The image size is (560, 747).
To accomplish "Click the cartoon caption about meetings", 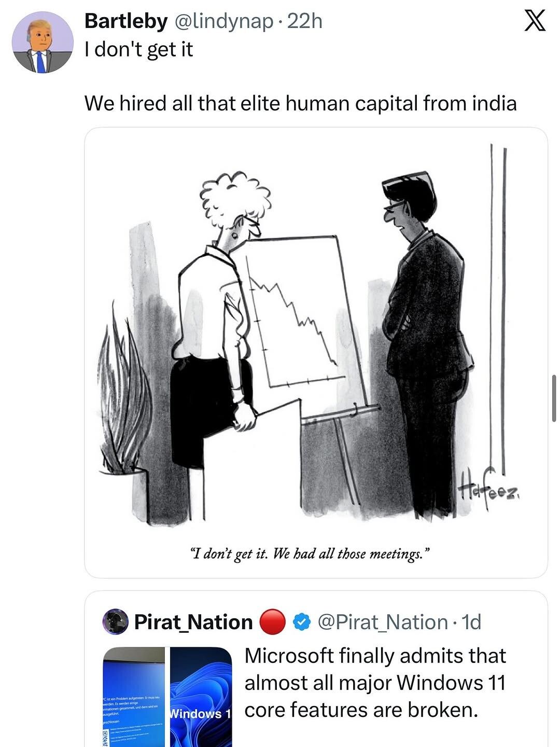I will click(x=311, y=554).
